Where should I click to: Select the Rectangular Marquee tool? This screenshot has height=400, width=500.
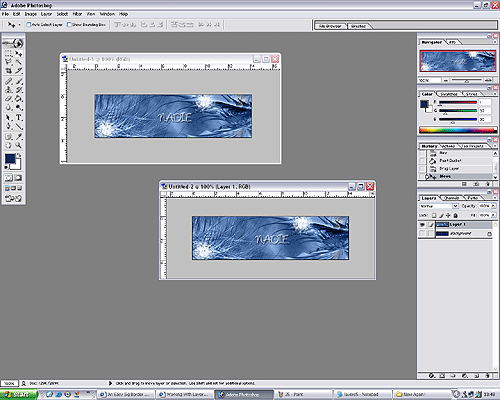9,53
